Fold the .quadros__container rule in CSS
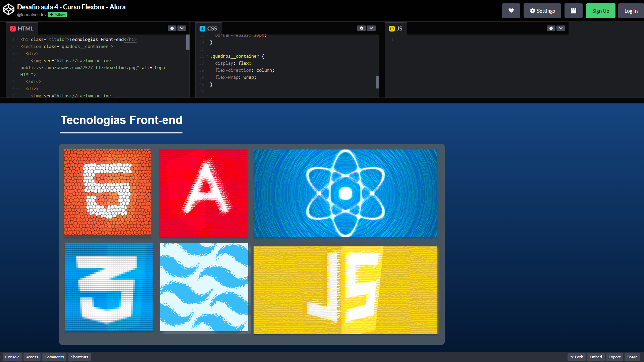 tap(207, 56)
